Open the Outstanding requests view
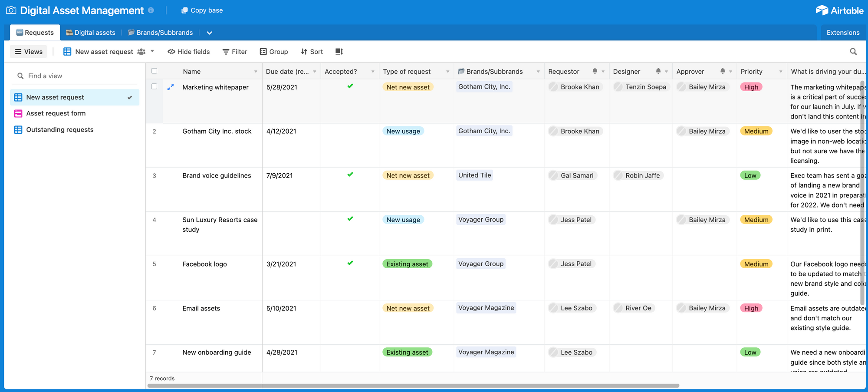 (x=75, y=130)
